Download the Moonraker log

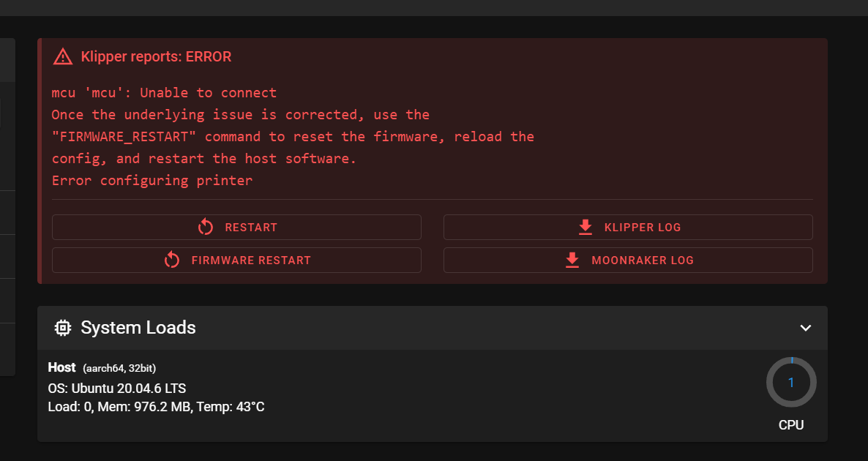[628, 260]
